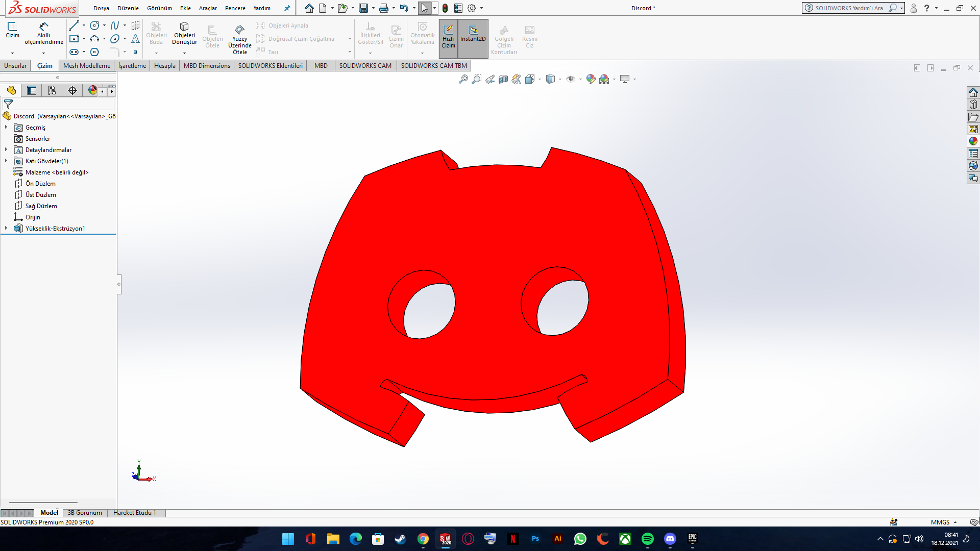980x551 pixels.
Task: Click the Save disk icon in top toolbar
Action: (363, 8)
